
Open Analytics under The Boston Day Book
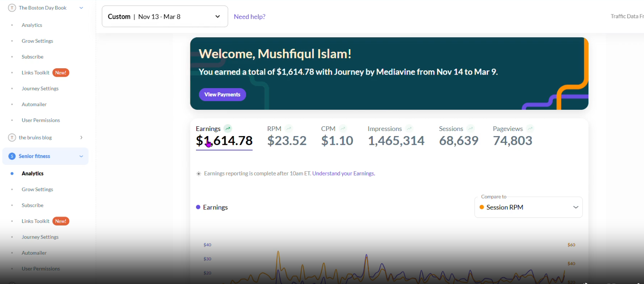pos(32,25)
